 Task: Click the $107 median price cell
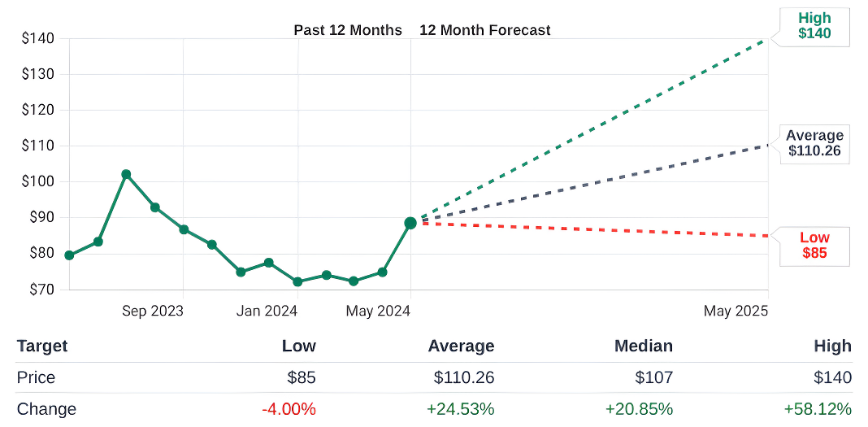pos(653,377)
